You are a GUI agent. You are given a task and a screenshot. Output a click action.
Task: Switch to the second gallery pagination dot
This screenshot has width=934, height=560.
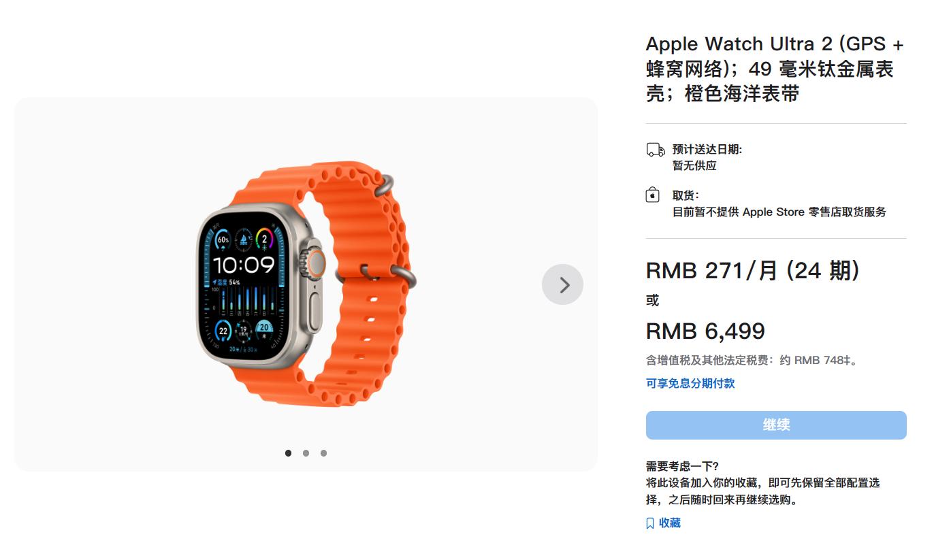coord(306,453)
